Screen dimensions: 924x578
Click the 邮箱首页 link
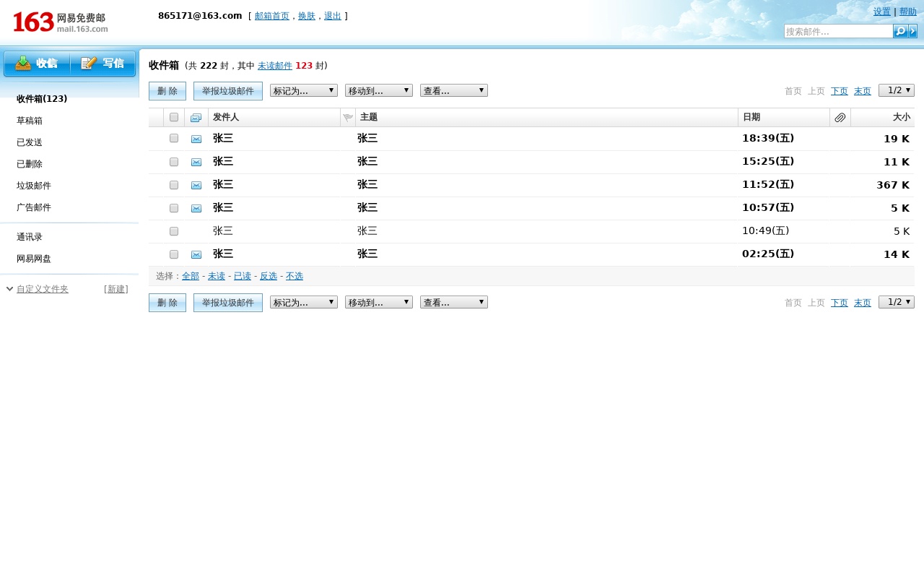point(272,16)
